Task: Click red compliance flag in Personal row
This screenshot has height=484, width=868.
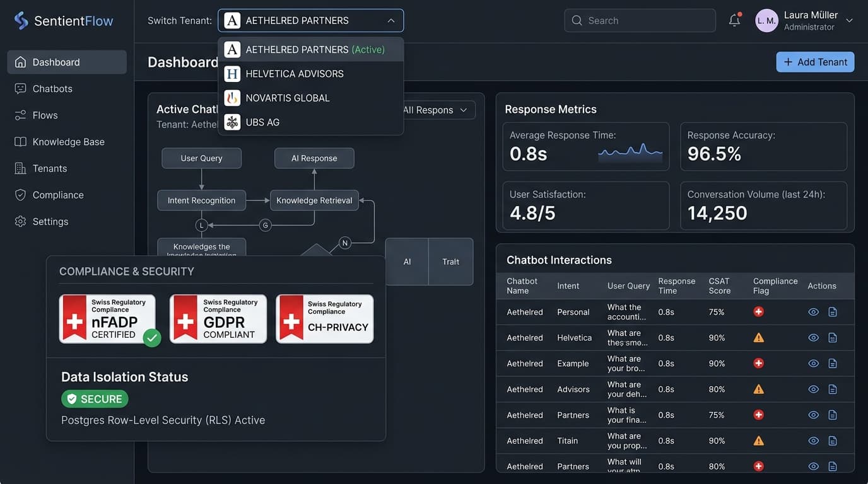Action: tap(759, 312)
